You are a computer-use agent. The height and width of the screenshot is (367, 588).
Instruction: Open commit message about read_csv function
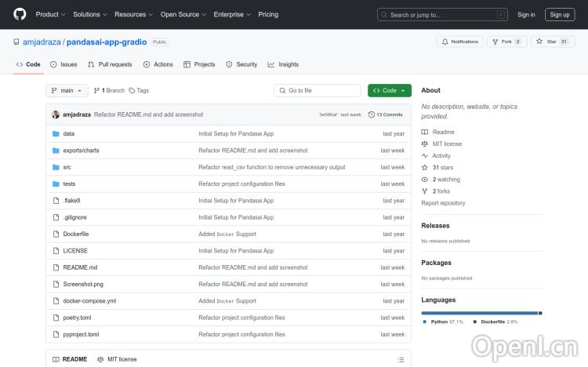pos(272,167)
